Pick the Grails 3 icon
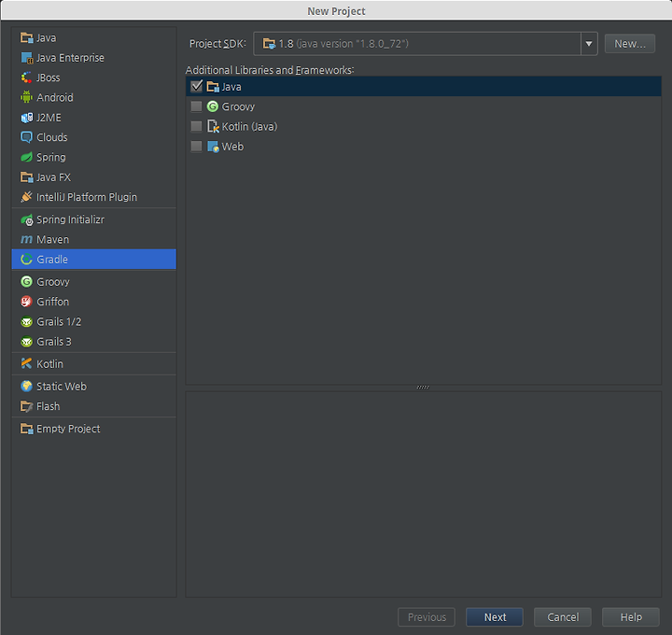The height and width of the screenshot is (635, 672). 26,342
